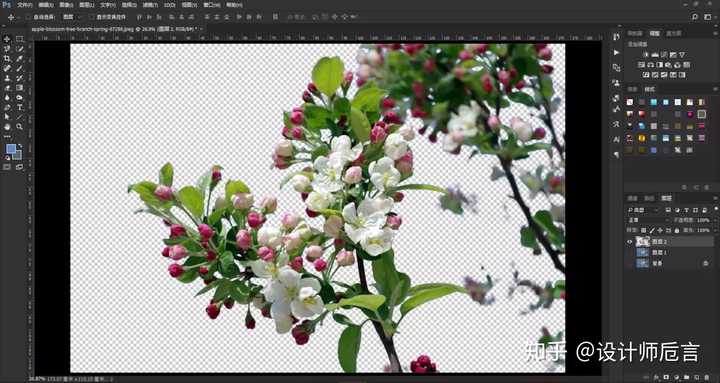This screenshot has height=383, width=720.
Task: Select the Blur tool
Action: pyautogui.click(x=7, y=97)
